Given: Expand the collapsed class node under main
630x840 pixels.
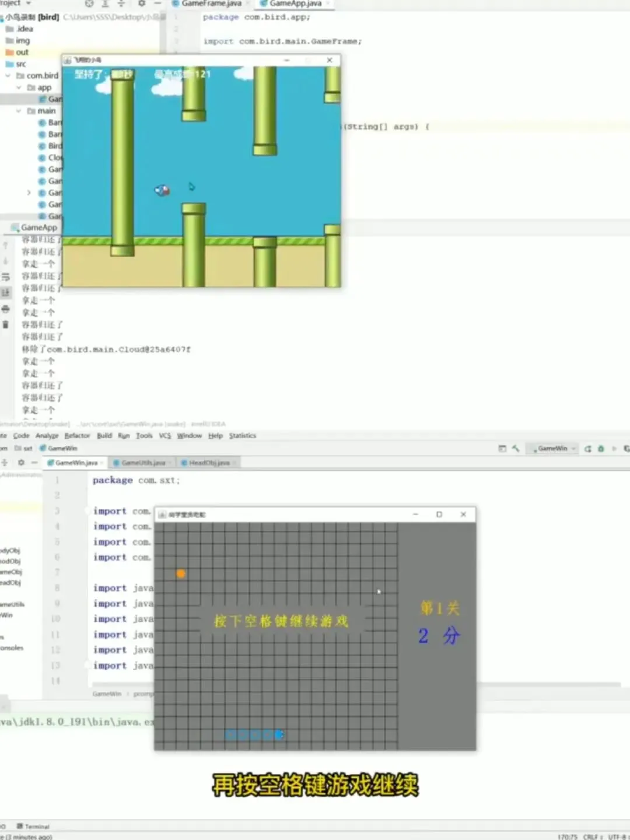Looking at the screenshot, I should point(29,192).
